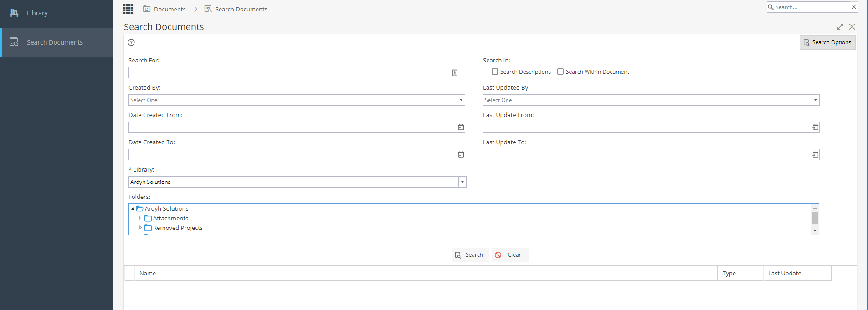
Task: Open the Library dropdown showing Ardyh Solutions
Action: coord(462,182)
